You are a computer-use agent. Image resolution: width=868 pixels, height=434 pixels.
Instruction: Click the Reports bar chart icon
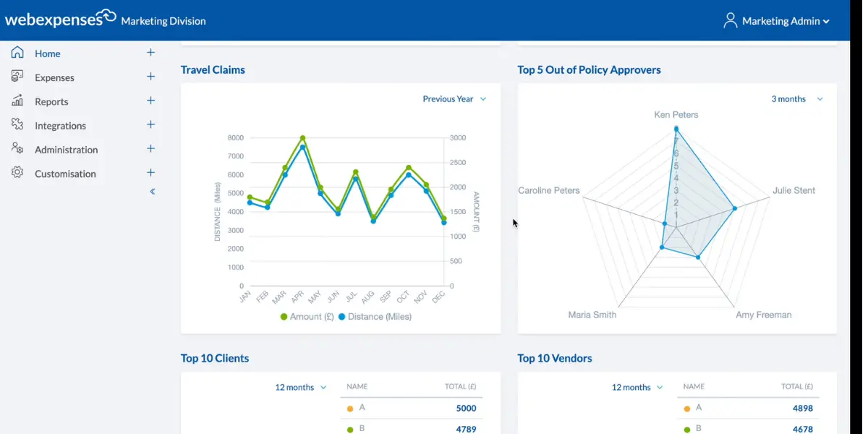tap(17, 101)
